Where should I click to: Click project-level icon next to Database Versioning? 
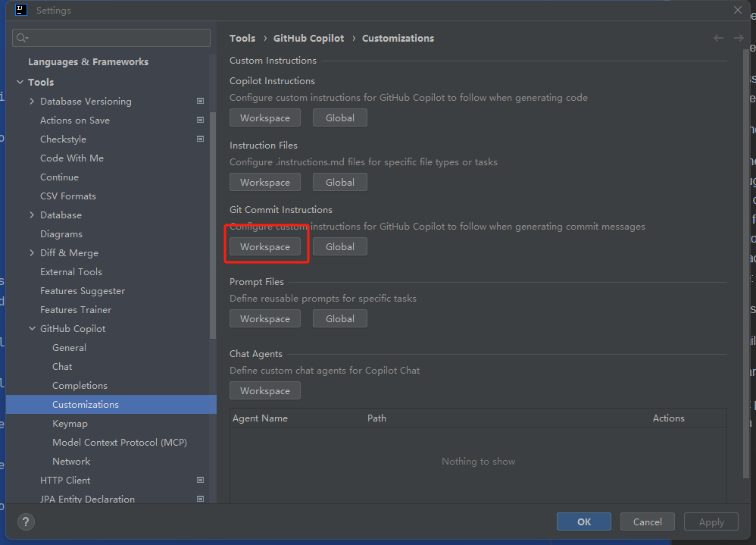click(x=201, y=101)
